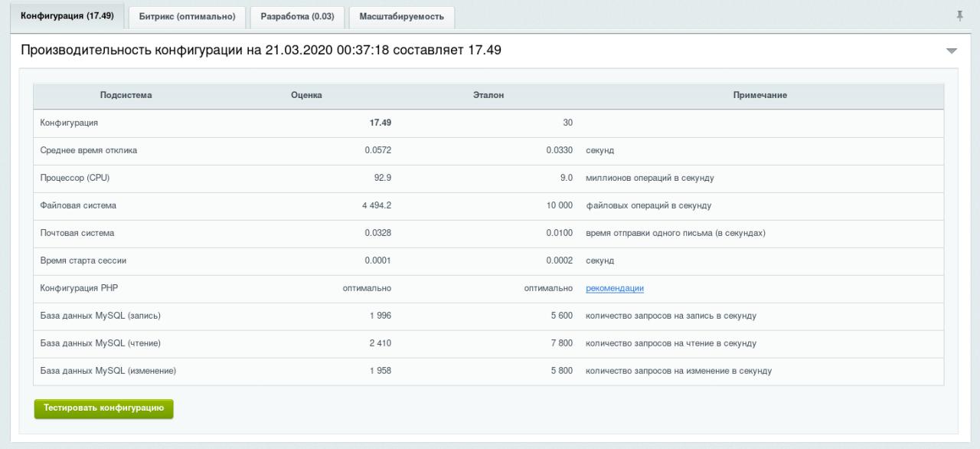The image size is (980, 449).
Task: Click the Подсистема column header
Action: pos(126,95)
